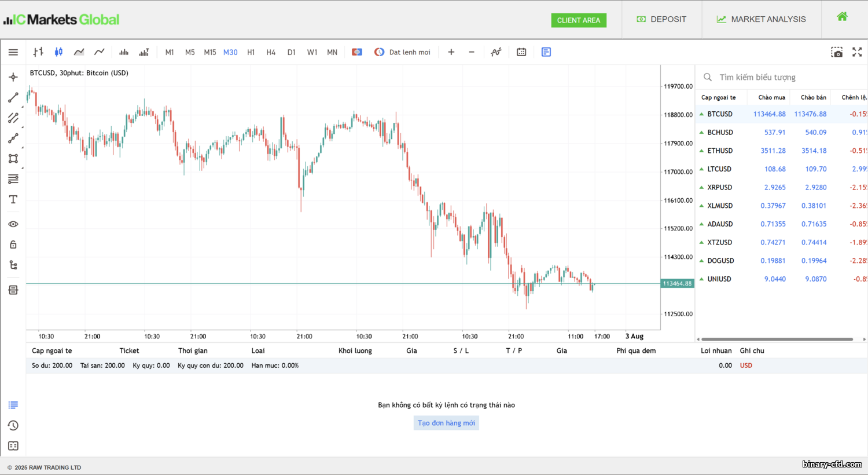Open the indicators list
The height and width of the screenshot is (475, 868).
[496, 52]
